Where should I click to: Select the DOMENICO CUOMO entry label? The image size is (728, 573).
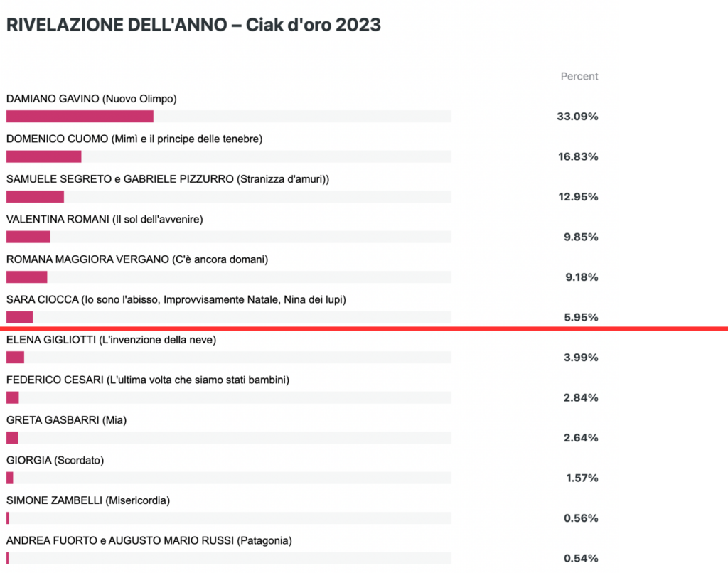coord(134,139)
